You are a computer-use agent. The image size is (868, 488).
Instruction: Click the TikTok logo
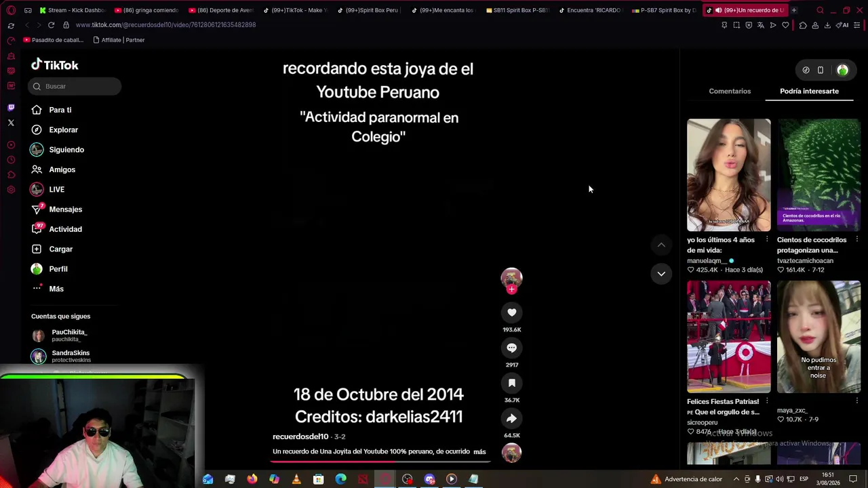tap(55, 65)
